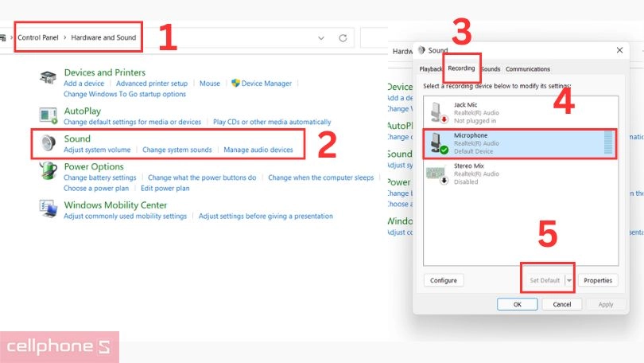Viewport: 644px width, 363px height.
Task: Click the Configure button
Action: pyautogui.click(x=444, y=280)
